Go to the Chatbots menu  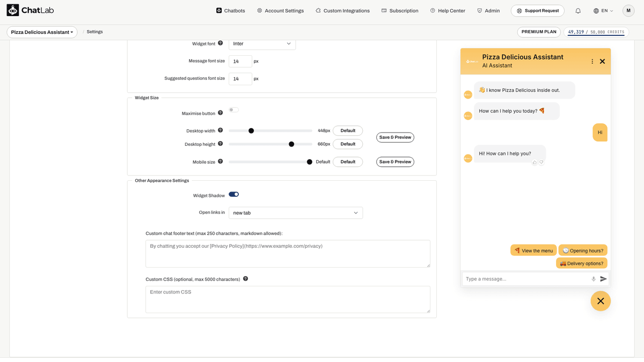point(231,11)
